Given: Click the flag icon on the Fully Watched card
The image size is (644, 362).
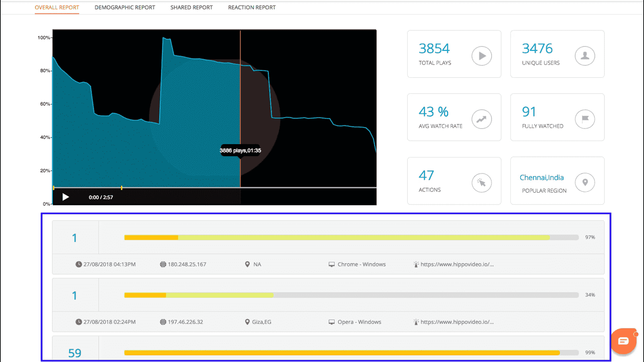Looking at the screenshot, I should (585, 119).
